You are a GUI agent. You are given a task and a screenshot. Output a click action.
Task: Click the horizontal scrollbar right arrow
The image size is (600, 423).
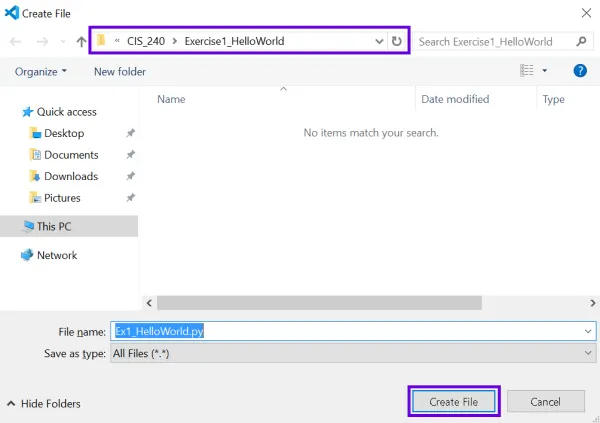(x=593, y=303)
